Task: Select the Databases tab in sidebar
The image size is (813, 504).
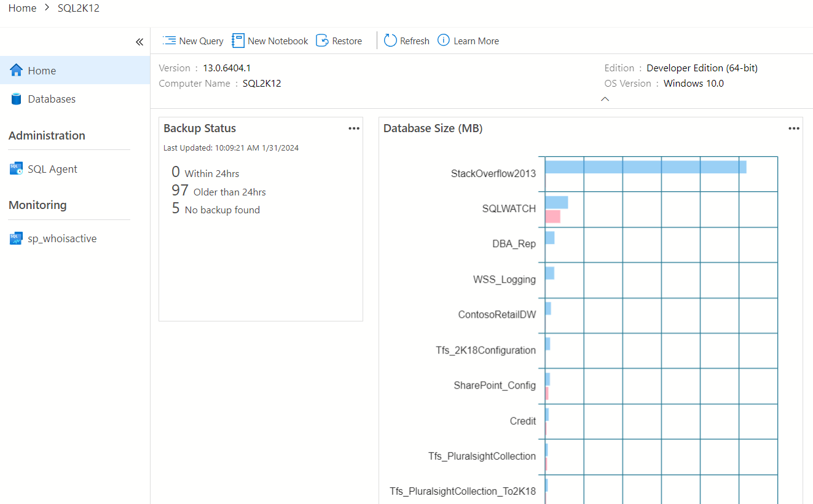Action: click(52, 99)
